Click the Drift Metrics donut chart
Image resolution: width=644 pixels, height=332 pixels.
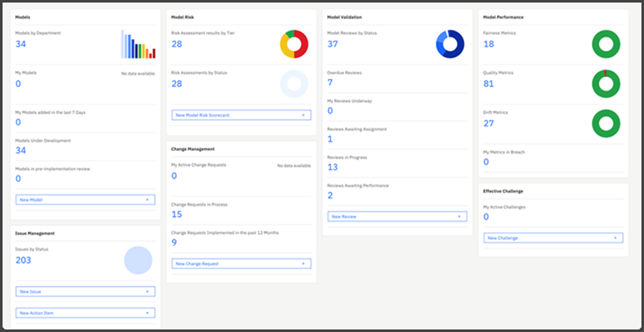[x=606, y=123]
